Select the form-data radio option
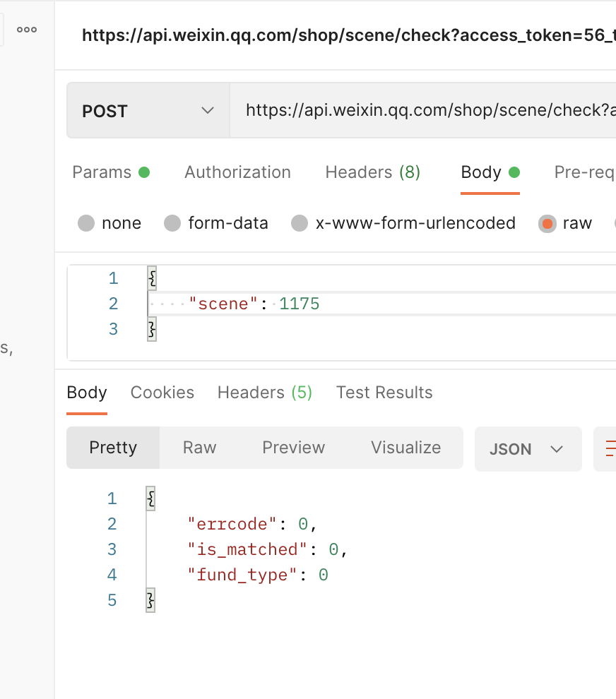Screen dimensions: 616x699 point(173,224)
